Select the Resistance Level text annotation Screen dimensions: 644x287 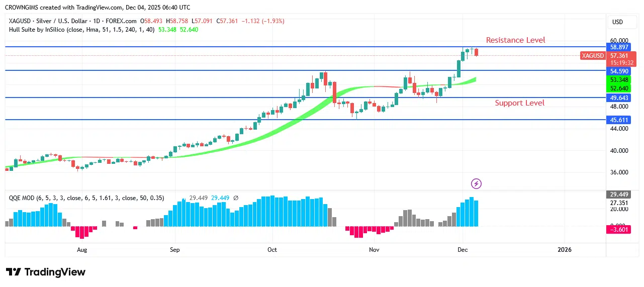(515, 40)
